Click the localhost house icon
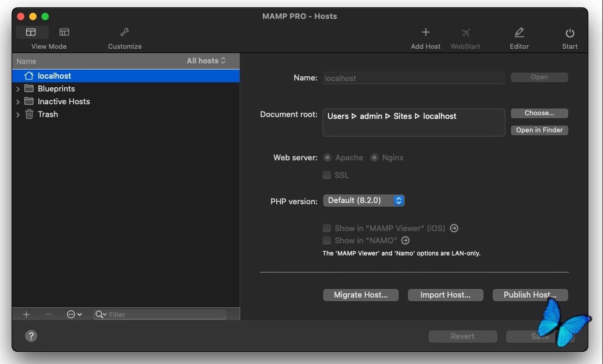The height and width of the screenshot is (364, 603). (x=29, y=76)
